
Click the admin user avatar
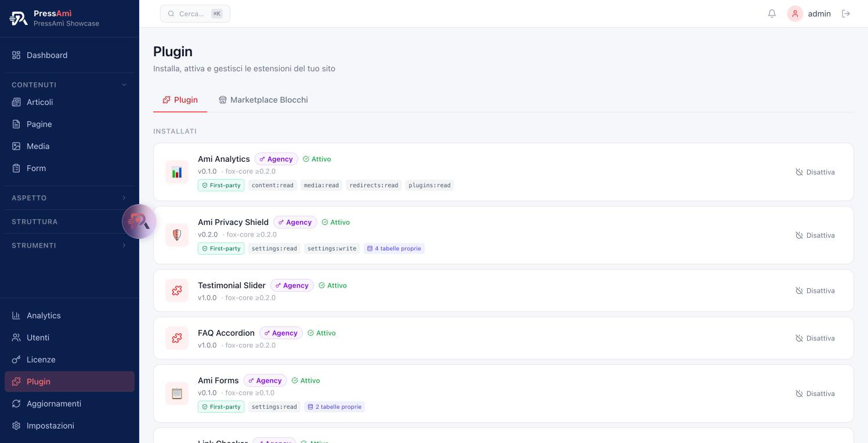795,13
